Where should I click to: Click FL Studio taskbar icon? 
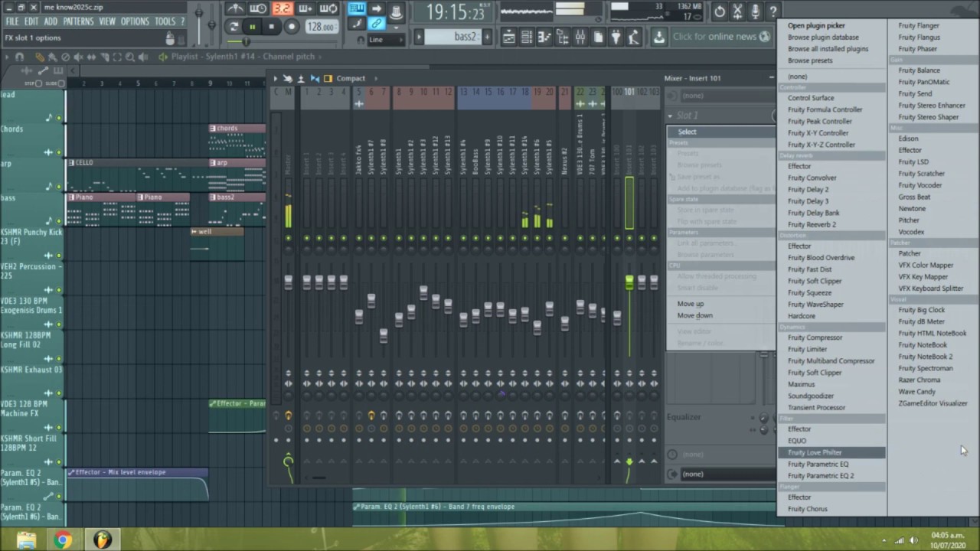102,540
